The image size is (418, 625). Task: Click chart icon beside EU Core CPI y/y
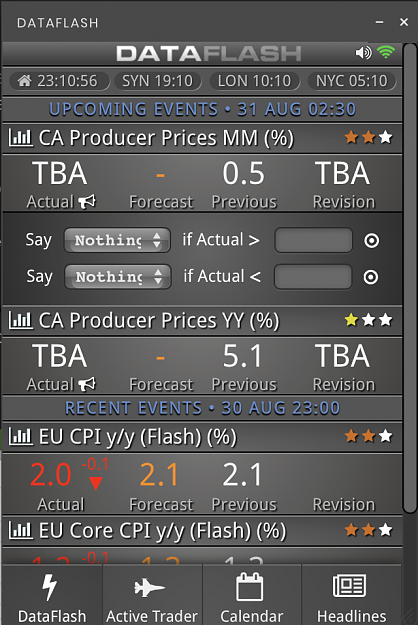tap(20, 531)
